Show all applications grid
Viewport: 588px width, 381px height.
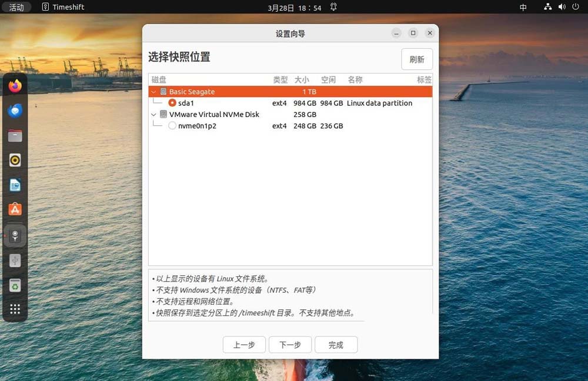click(x=15, y=309)
